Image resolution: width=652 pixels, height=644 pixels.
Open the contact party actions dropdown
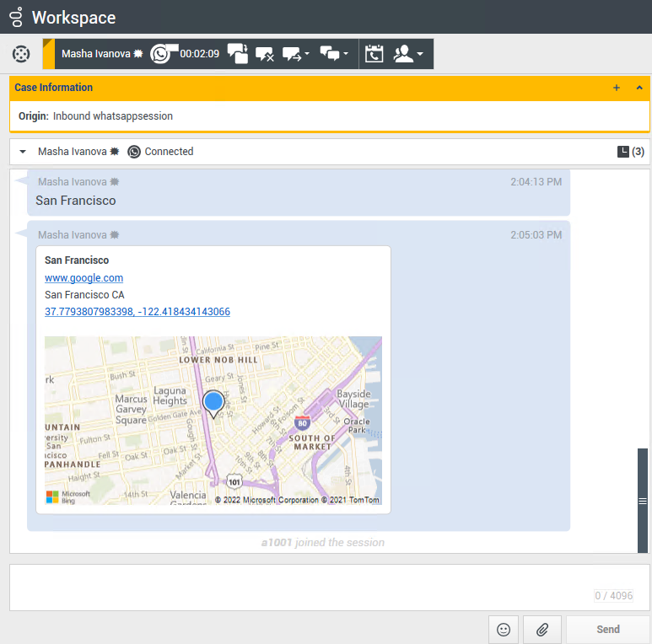tap(408, 54)
